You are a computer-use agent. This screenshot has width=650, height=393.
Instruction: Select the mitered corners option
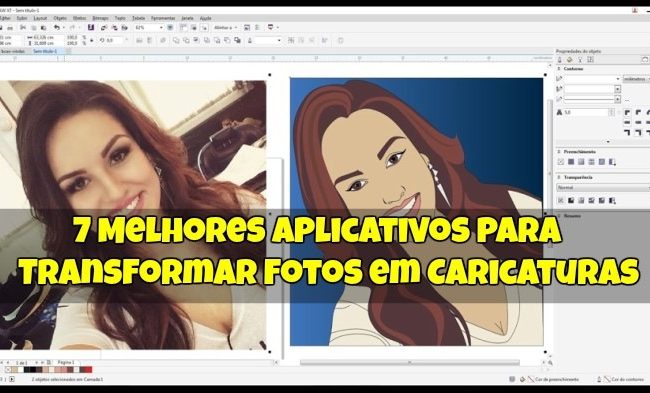(x=628, y=112)
